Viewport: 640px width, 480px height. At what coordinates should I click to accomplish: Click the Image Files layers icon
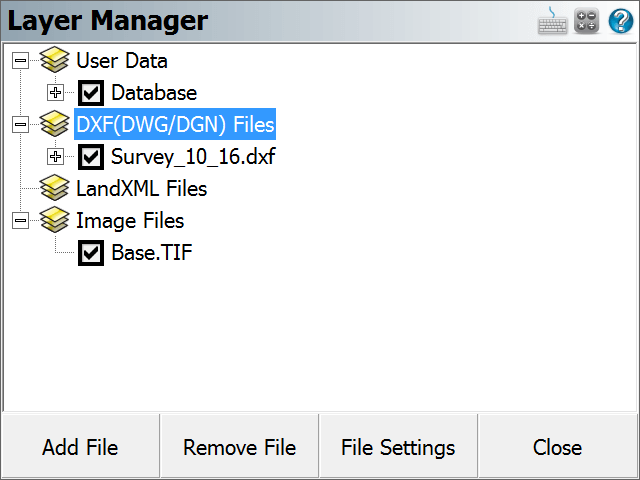click(55, 220)
